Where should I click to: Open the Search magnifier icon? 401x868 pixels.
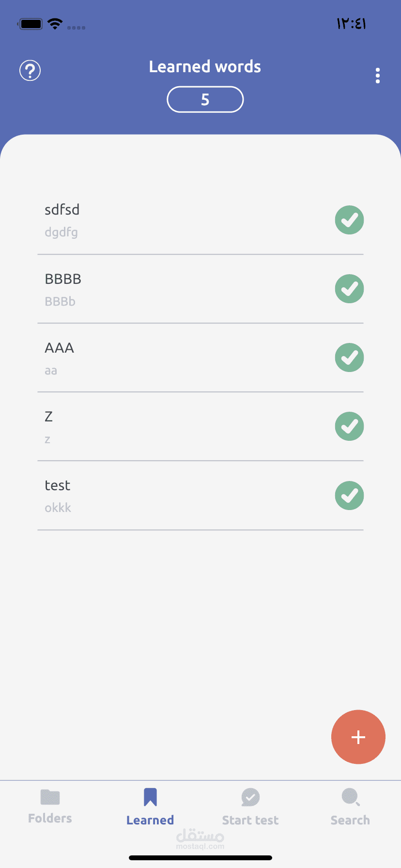point(350,797)
